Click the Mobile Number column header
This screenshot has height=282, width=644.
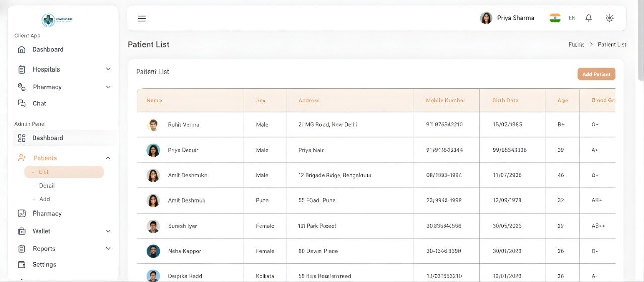[445, 100]
